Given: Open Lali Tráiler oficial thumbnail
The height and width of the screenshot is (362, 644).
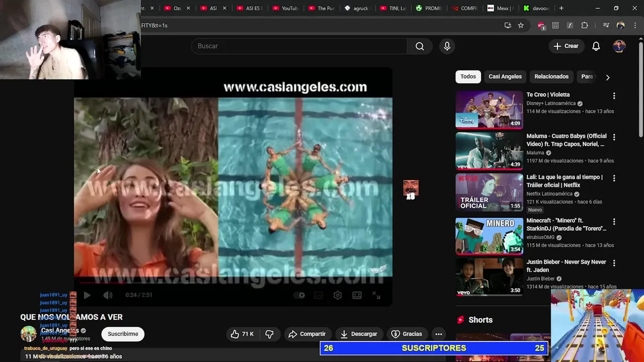Looking at the screenshot, I should click(x=489, y=192).
